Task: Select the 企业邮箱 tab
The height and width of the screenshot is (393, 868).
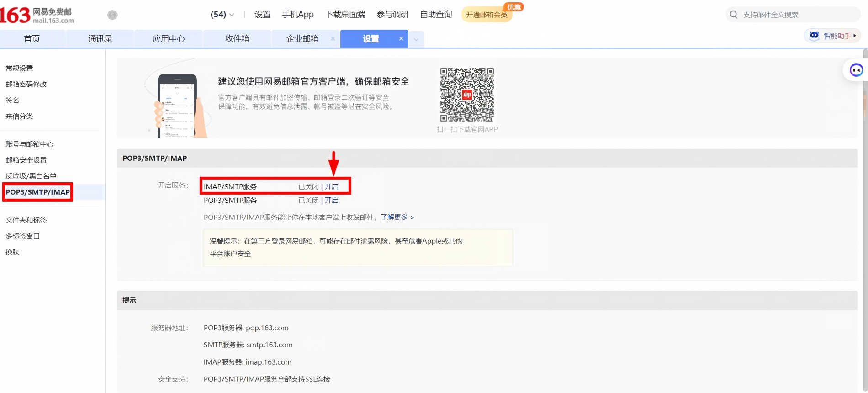Action: 302,39
